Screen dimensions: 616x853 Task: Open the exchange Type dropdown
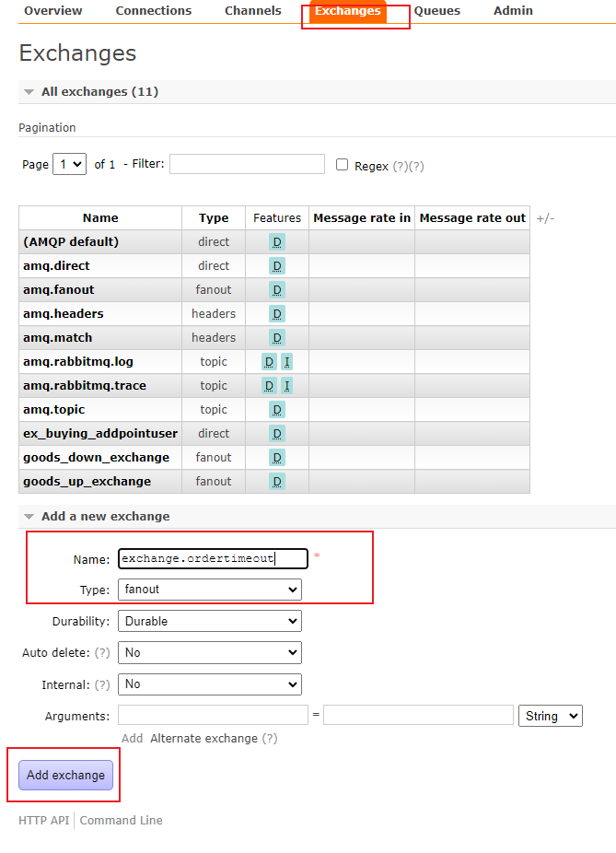(x=209, y=590)
